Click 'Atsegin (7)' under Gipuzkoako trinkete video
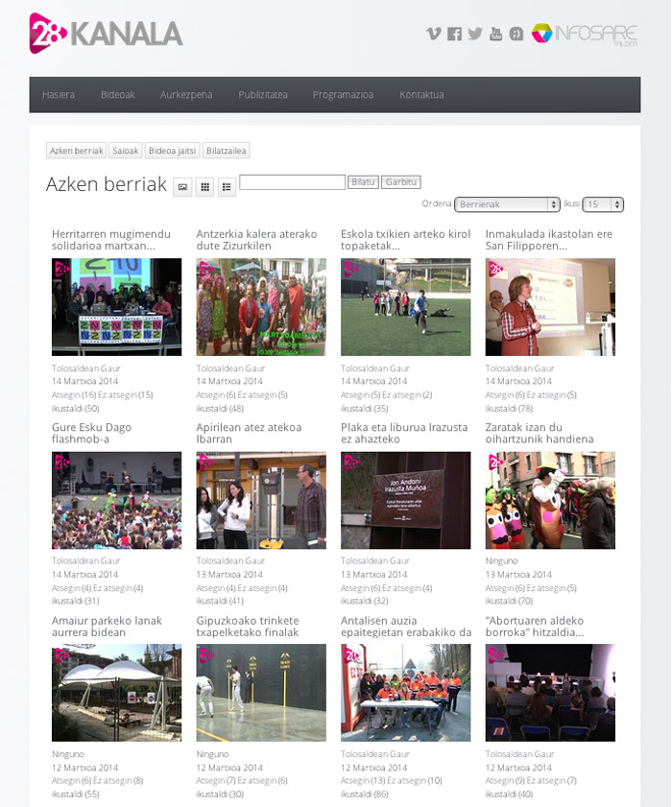This screenshot has width=672, height=807. (x=216, y=781)
